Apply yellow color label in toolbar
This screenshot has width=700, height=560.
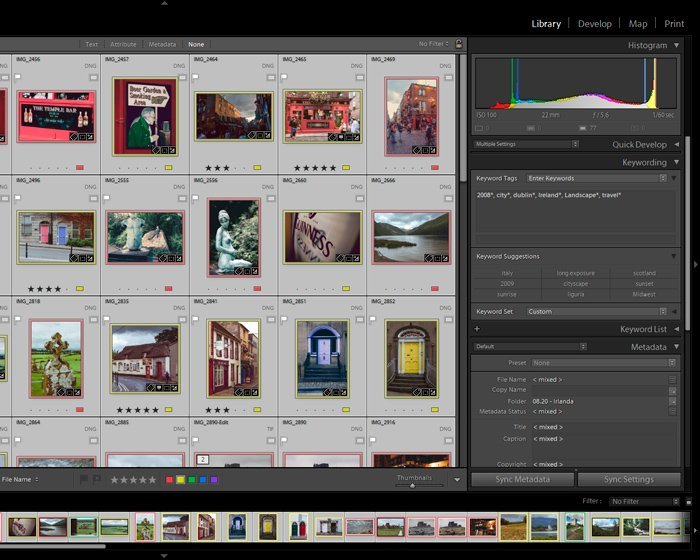click(x=180, y=480)
